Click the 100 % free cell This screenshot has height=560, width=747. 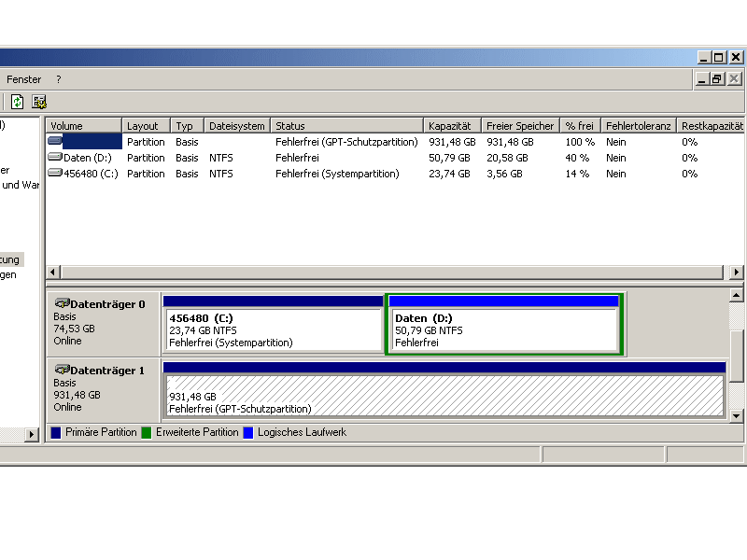coord(580,142)
